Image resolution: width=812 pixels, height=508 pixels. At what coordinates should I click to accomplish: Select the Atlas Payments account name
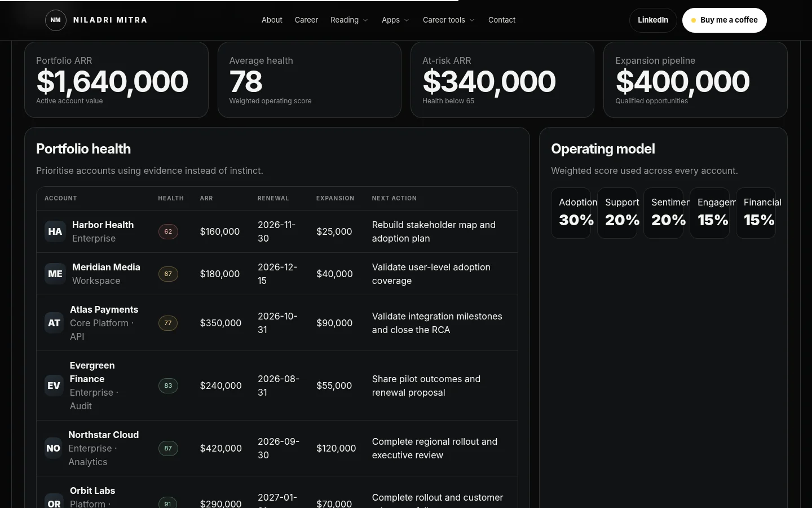[x=104, y=309]
